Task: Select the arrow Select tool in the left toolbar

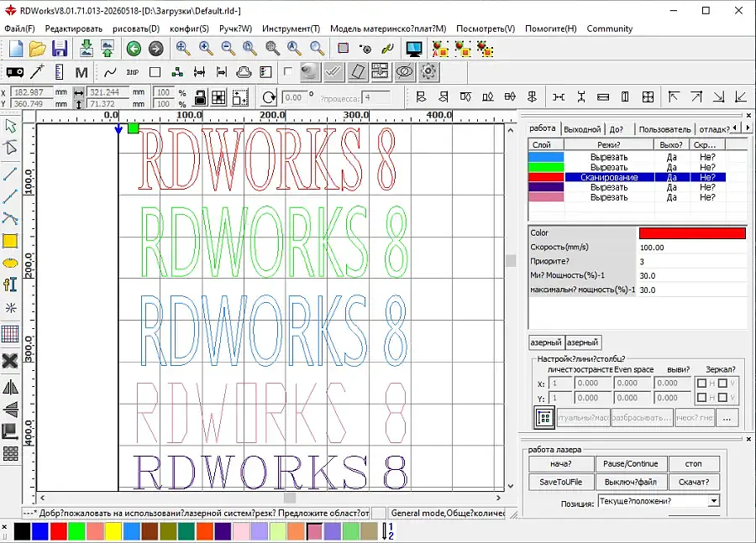Action: click(10, 126)
